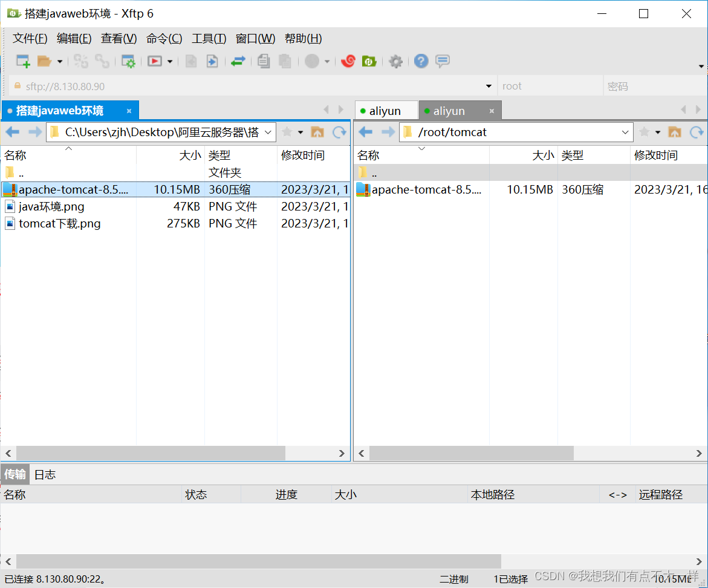Viewport: 708px width, 588px height.
Task: Open options with the gear icon
Action: [395, 61]
